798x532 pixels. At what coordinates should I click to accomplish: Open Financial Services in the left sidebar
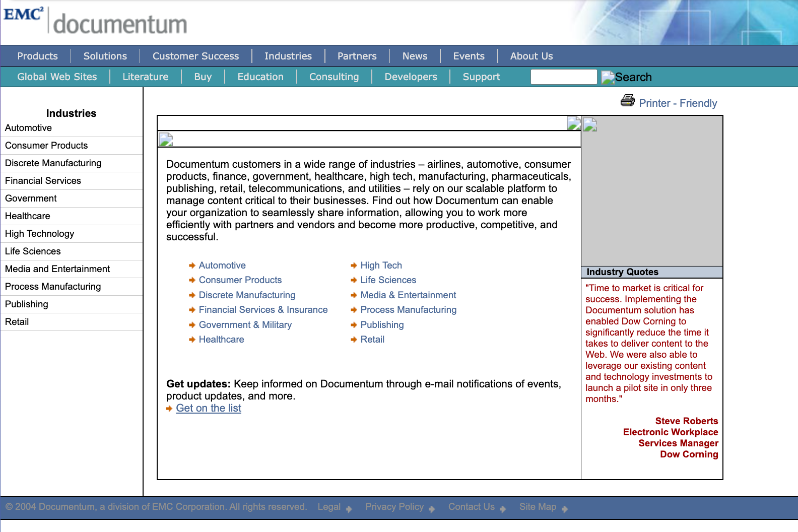click(x=43, y=181)
